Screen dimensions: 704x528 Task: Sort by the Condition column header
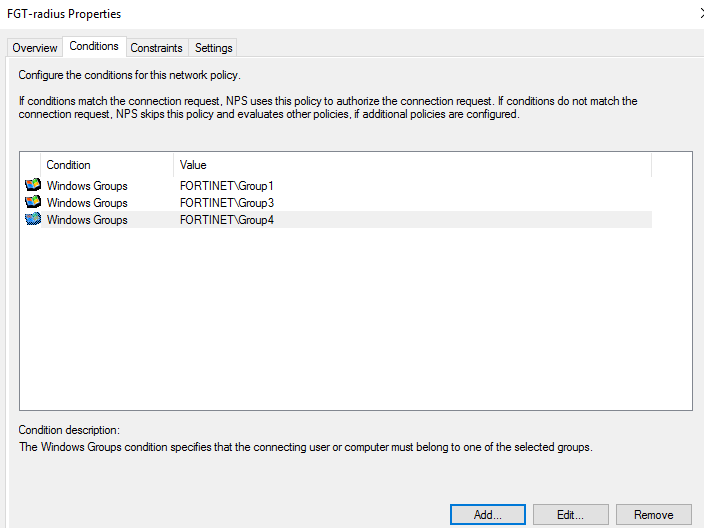(x=107, y=165)
